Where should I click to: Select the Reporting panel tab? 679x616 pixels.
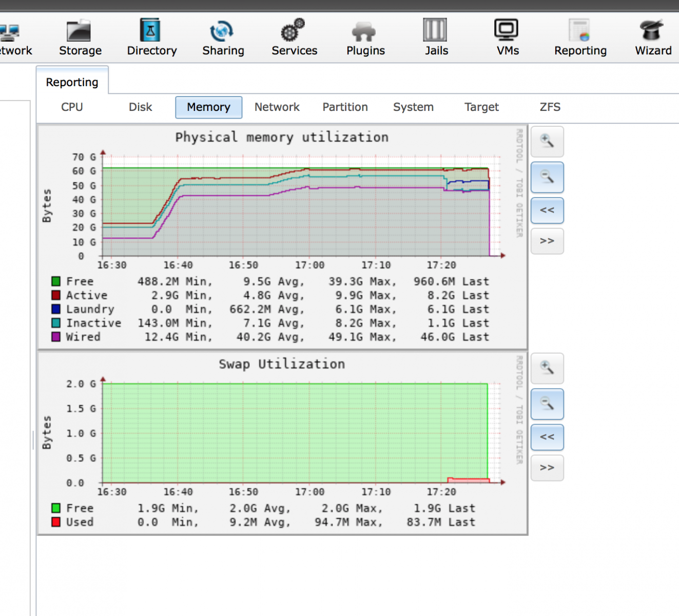[72, 82]
